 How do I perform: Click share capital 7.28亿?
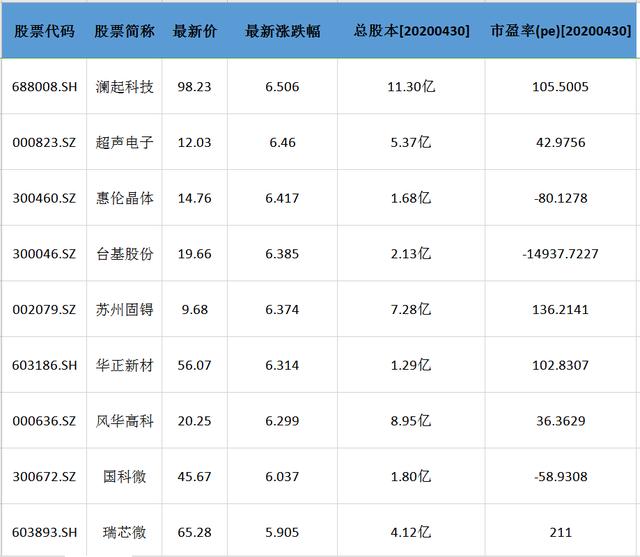pyautogui.click(x=411, y=309)
